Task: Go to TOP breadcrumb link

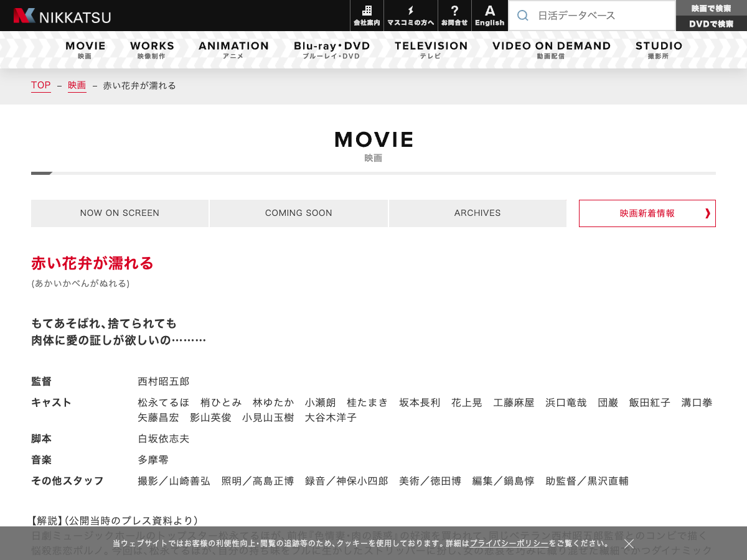Action: [x=41, y=85]
